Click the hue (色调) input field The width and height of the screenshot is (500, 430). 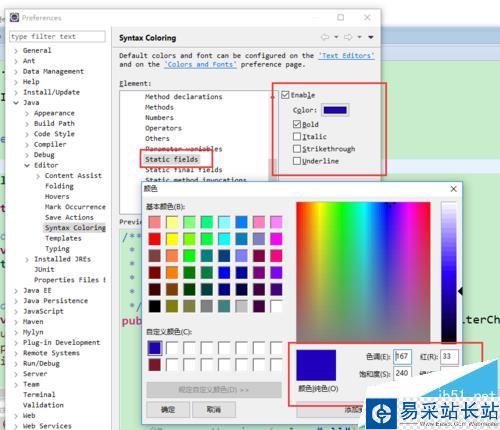[x=403, y=356]
